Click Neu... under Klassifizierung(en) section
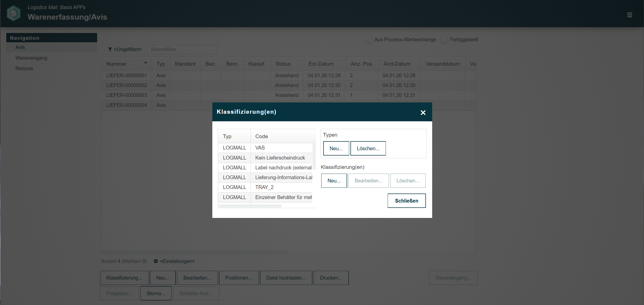Image resolution: width=644 pixels, height=305 pixels. pyautogui.click(x=334, y=181)
